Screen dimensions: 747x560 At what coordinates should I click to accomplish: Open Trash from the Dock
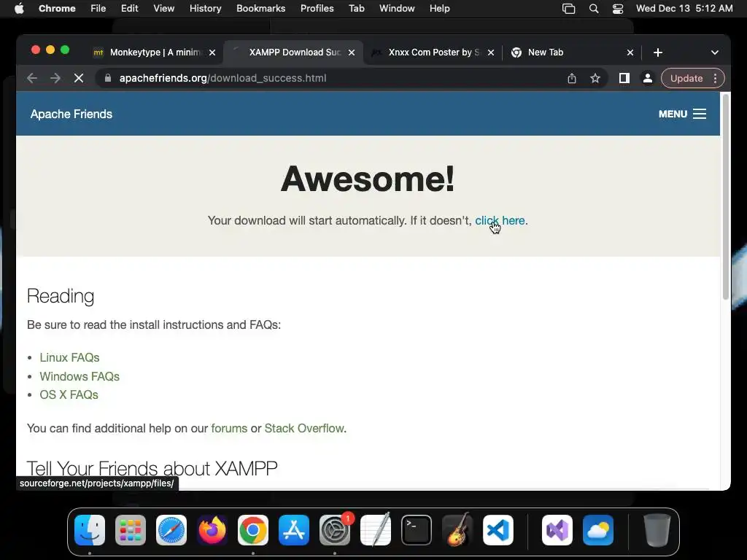(657, 530)
